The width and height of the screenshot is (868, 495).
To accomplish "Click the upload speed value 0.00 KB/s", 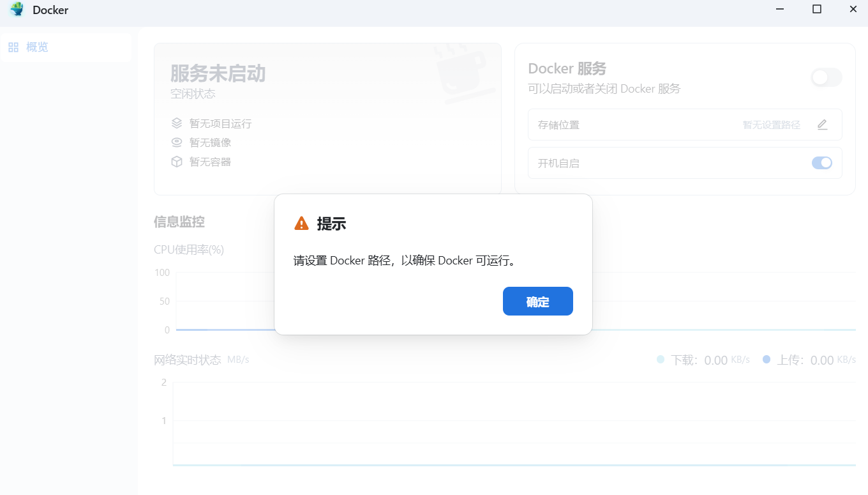I will tap(833, 360).
